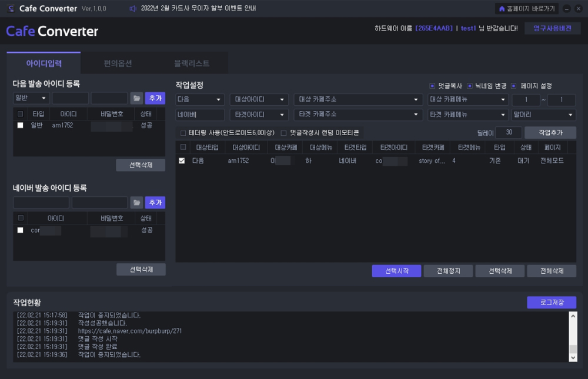The height and width of the screenshot is (379, 588).
Task: Click 전체모드 cell in job row
Action: (x=552, y=161)
